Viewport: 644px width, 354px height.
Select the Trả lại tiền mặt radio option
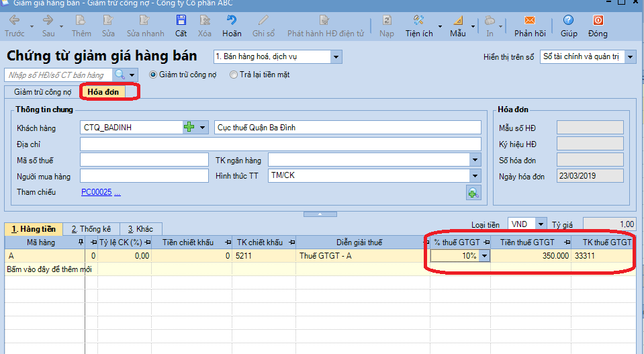234,75
